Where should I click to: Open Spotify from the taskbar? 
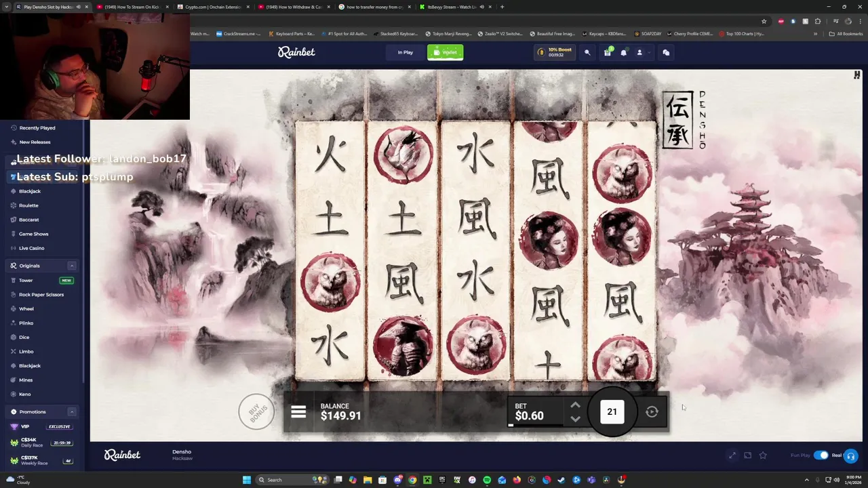coord(487,480)
